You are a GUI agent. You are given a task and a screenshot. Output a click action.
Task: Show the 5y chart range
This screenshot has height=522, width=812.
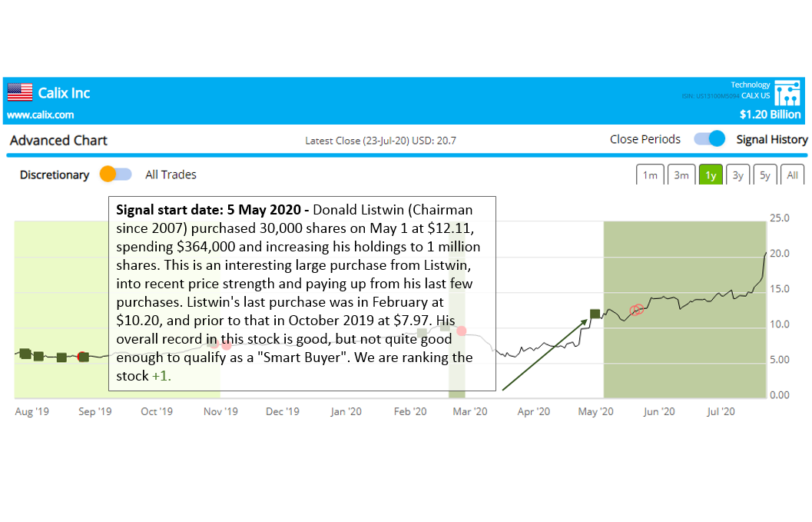[x=765, y=175]
